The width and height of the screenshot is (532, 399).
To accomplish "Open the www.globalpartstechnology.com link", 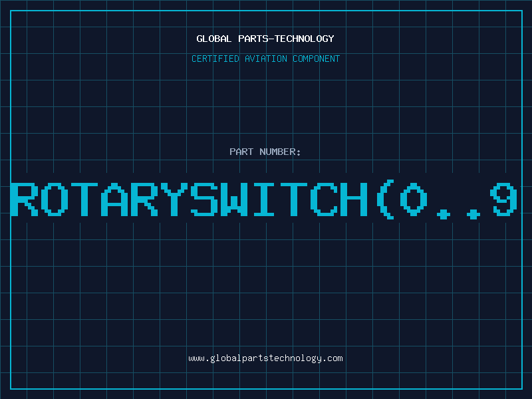I will 265,358.
